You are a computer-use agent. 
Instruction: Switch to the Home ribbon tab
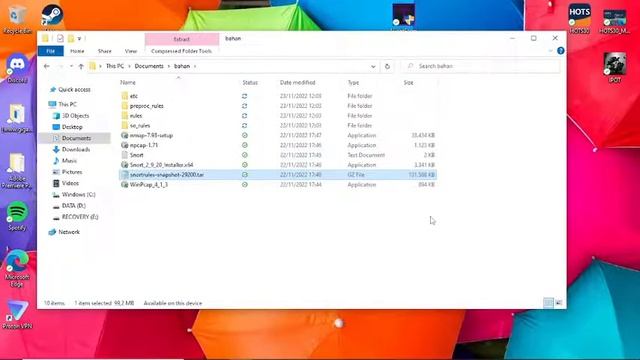click(77, 51)
